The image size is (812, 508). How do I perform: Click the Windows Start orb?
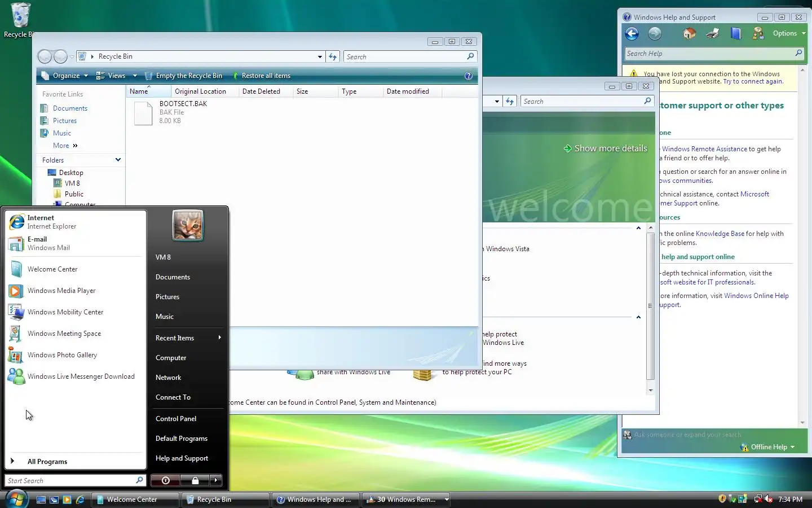coord(16,499)
